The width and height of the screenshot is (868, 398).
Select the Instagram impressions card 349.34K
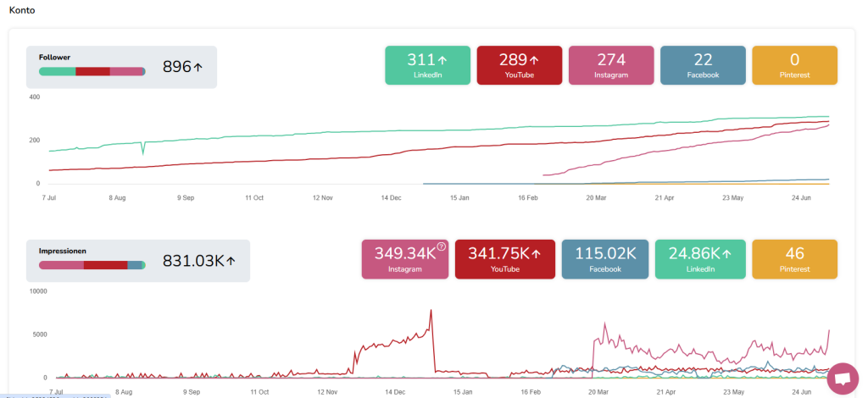tap(403, 258)
